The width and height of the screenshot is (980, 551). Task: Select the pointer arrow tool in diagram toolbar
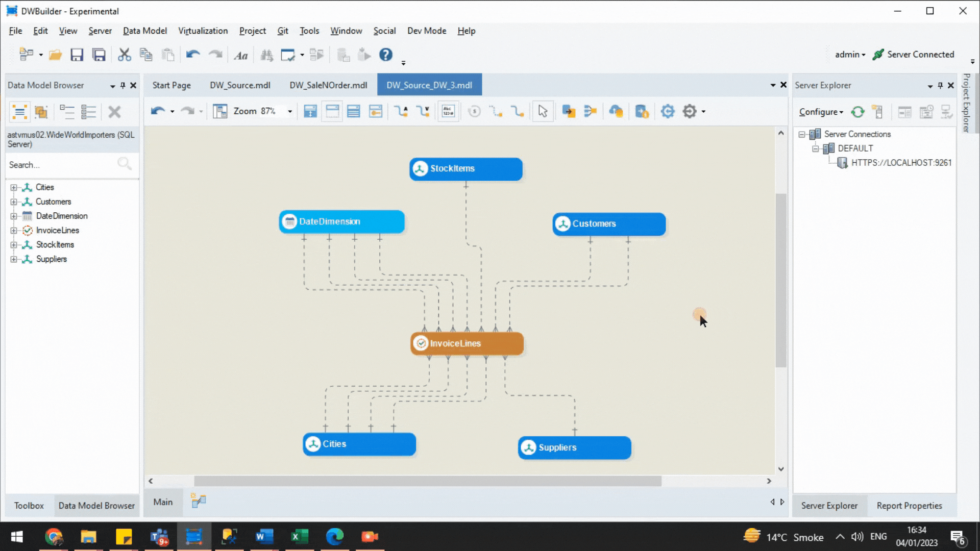tap(543, 111)
